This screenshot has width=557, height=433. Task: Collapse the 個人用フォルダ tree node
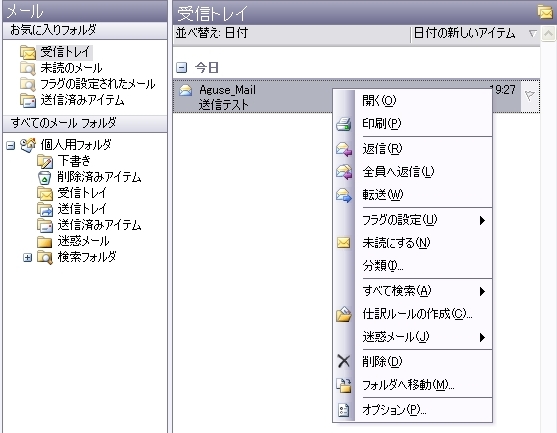[x=11, y=145]
